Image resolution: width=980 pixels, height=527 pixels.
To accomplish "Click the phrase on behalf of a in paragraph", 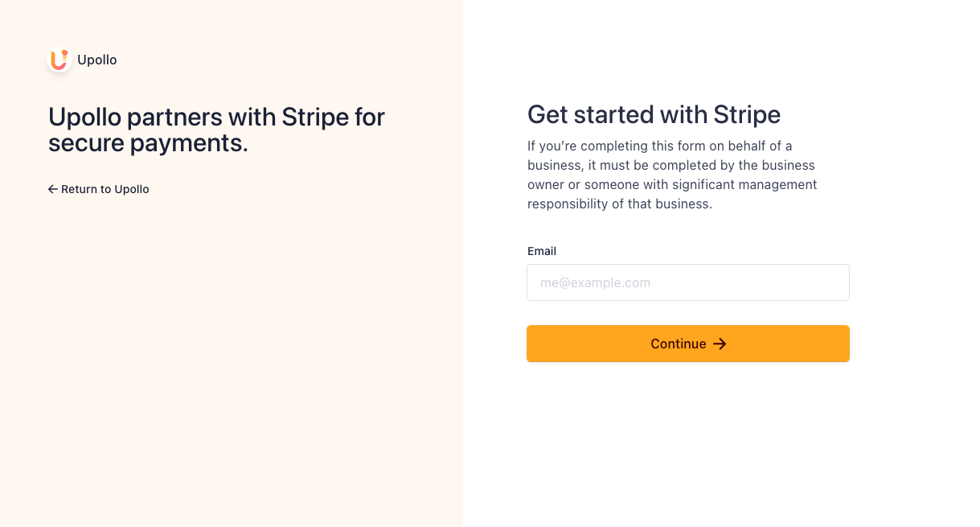I will [752, 146].
